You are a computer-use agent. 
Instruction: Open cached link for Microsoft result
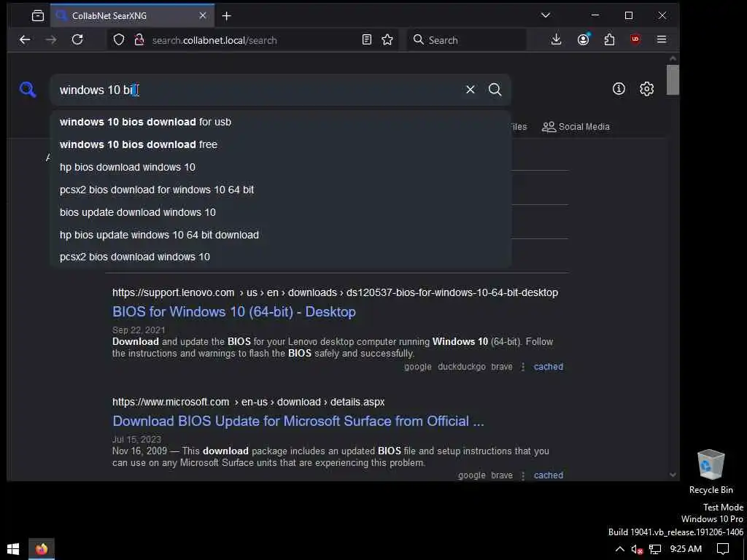[549, 475]
